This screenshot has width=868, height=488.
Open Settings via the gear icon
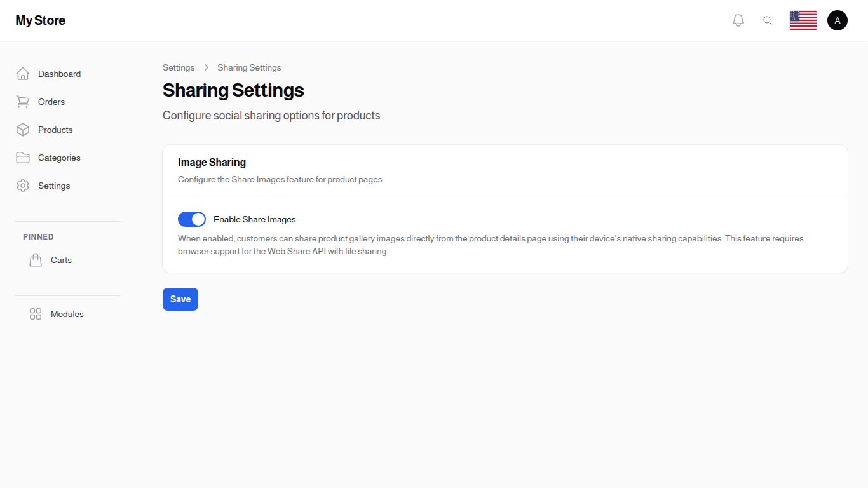(23, 185)
